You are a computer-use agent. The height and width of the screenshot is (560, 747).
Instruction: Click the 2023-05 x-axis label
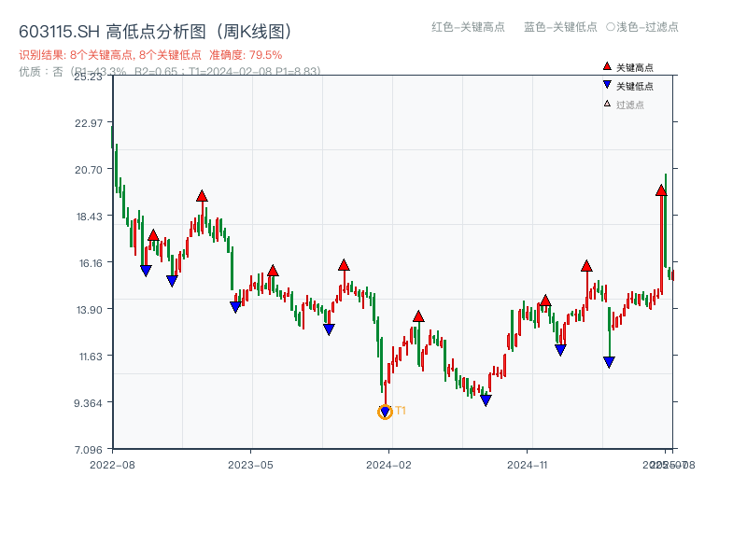pos(250,465)
